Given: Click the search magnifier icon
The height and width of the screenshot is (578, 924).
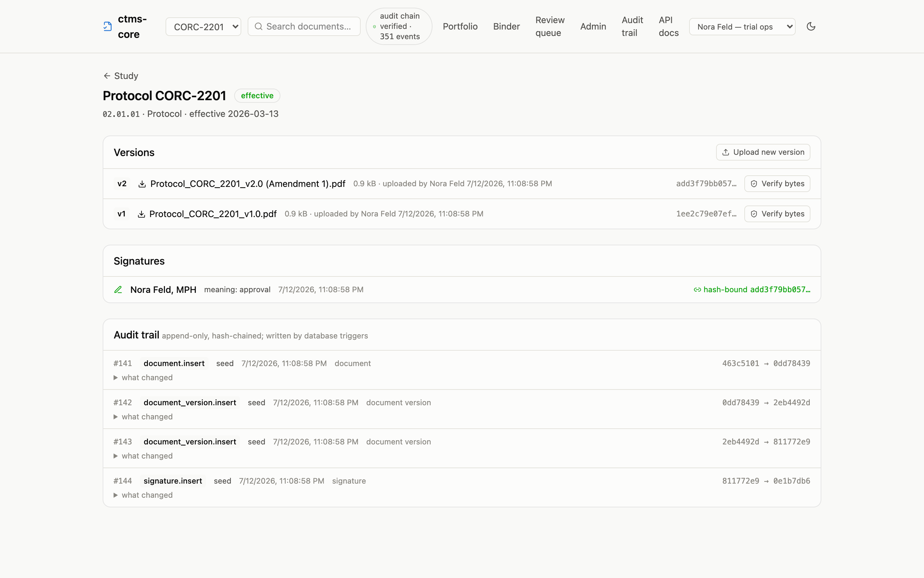Looking at the screenshot, I should click(x=259, y=26).
